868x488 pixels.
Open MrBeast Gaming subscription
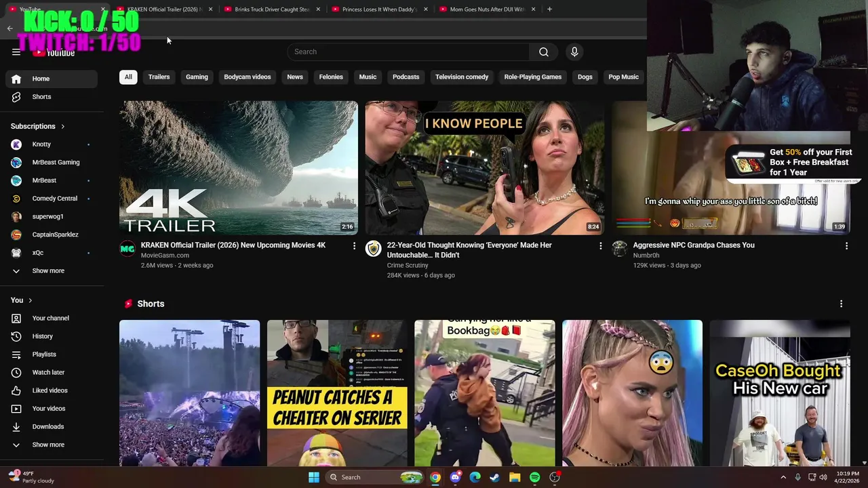coord(52,163)
